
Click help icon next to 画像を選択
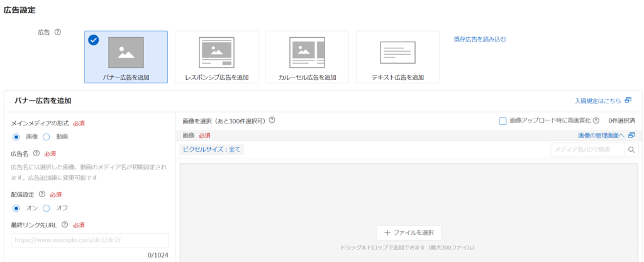tap(272, 120)
